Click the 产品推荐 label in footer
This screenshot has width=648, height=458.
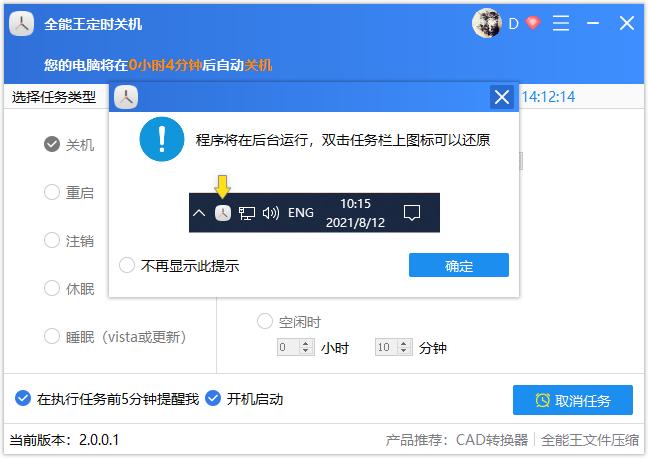417,440
